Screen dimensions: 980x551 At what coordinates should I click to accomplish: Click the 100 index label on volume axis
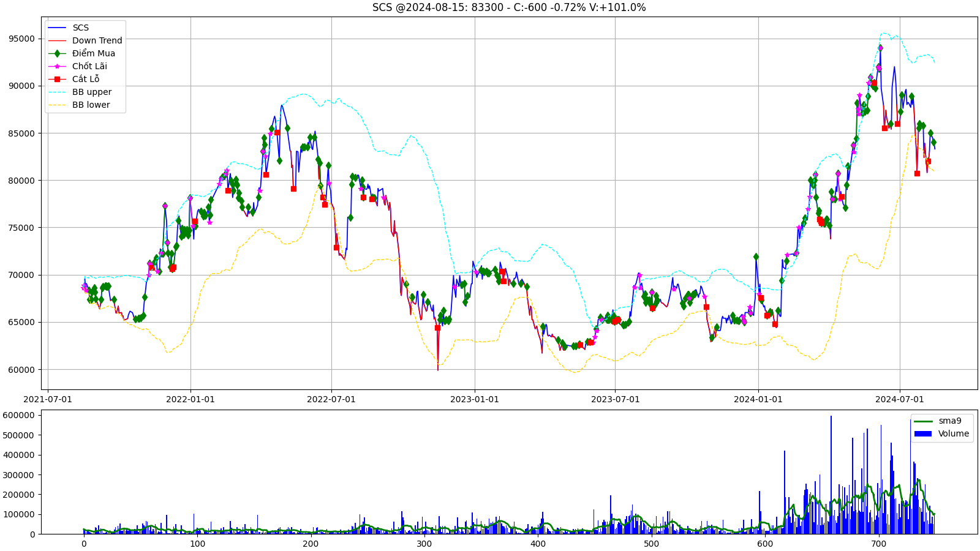pyautogui.click(x=197, y=544)
